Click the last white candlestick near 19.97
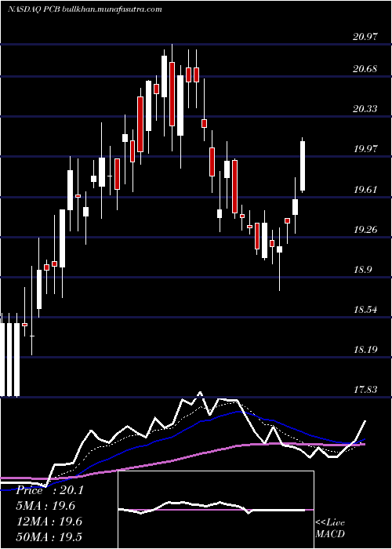This screenshot has height=549, width=392. pos(303,166)
